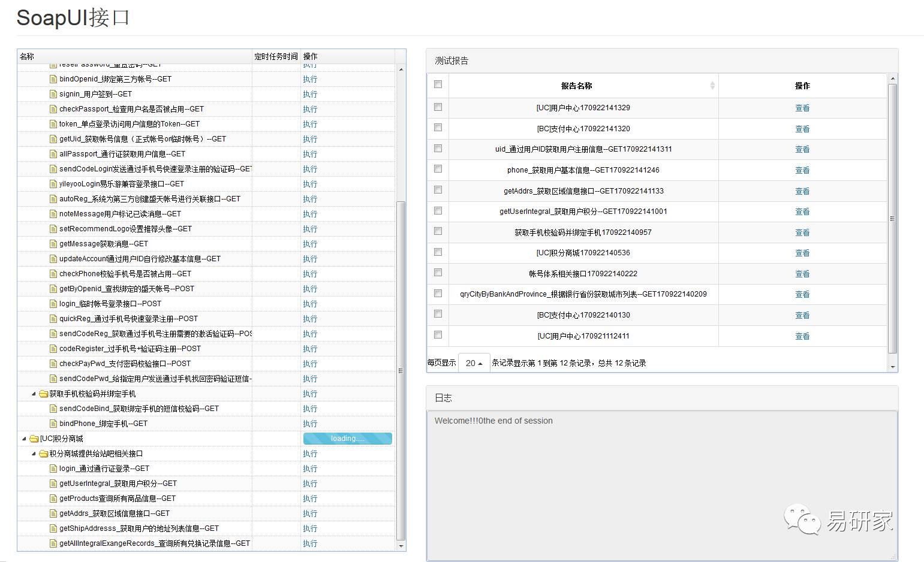Click the file icon of setRecommendLogo row
924x562 pixels.
pyautogui.click(x=53, y=229)
